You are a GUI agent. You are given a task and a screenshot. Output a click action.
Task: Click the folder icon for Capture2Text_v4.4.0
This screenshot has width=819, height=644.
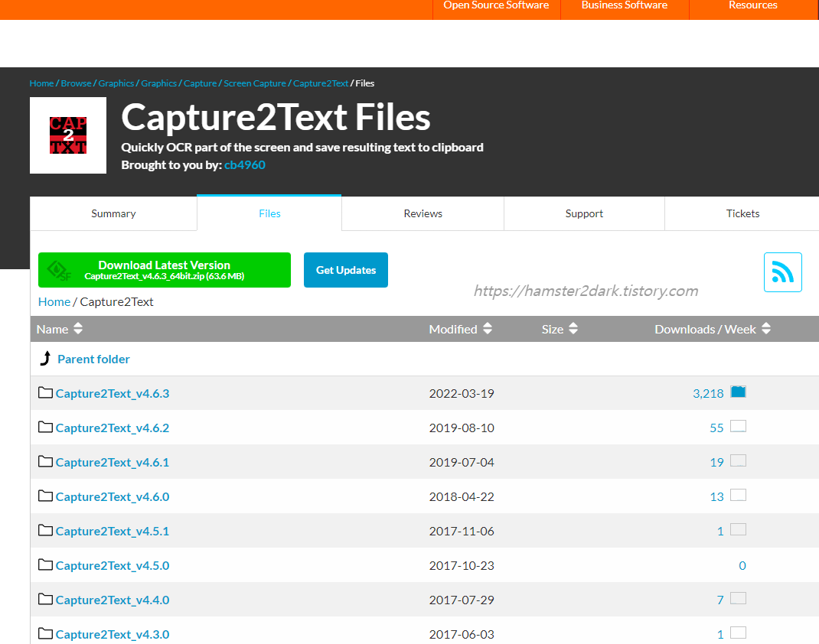click(45, 599)
